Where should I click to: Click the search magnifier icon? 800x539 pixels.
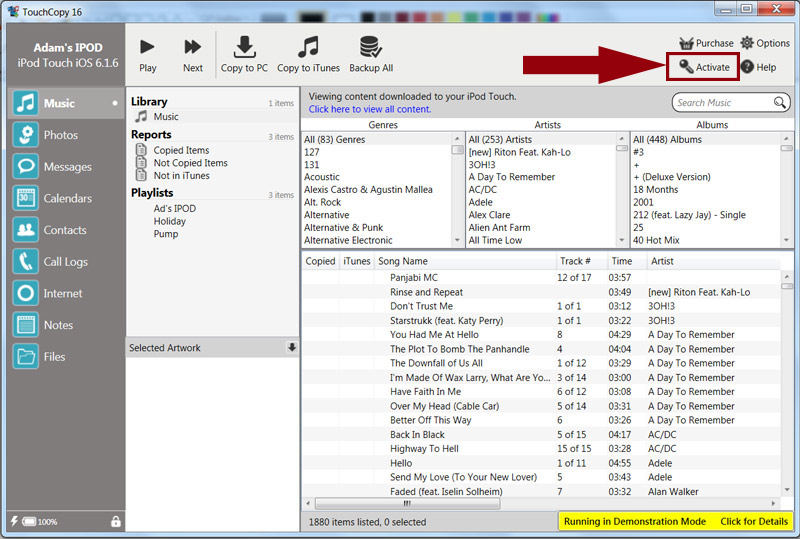click(x=779, y=103)
